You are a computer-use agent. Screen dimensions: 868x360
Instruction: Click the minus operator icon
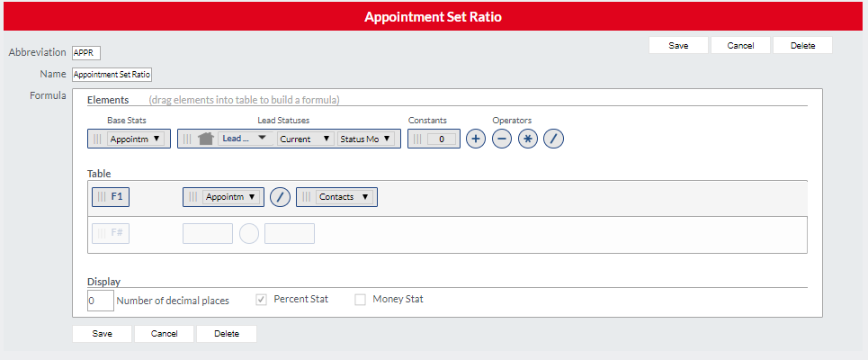click(x=502, y=139)
